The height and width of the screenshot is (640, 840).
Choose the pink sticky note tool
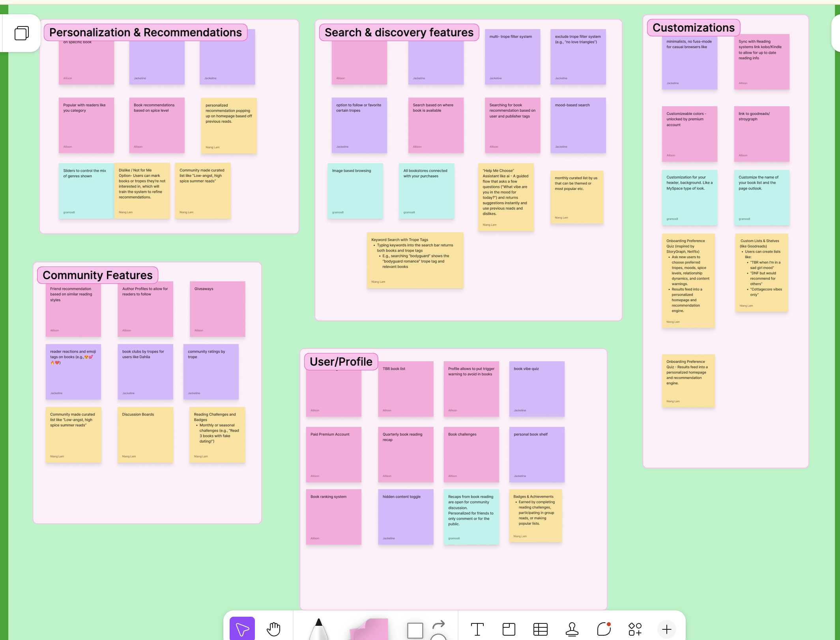(370, 630)
